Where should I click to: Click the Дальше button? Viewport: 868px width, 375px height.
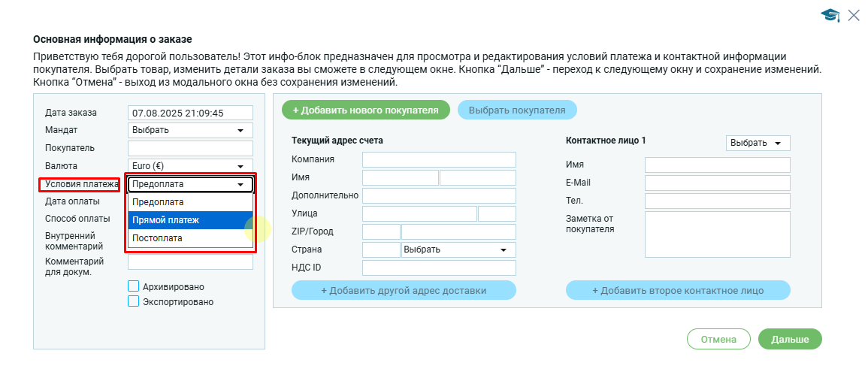point(790,340)
